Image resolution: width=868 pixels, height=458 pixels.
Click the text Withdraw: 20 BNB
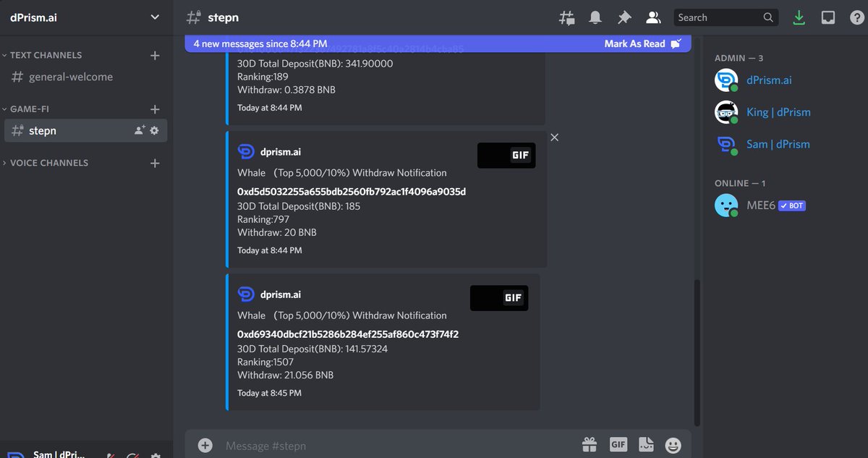[277, 232]
